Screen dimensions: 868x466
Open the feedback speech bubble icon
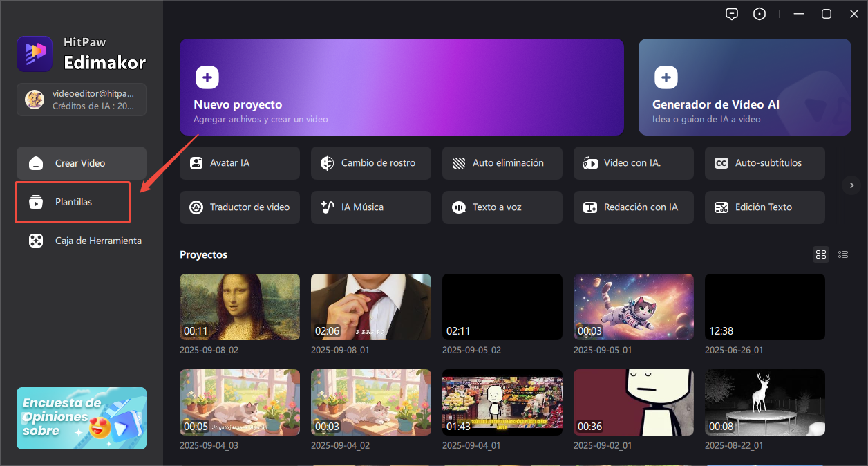tap(732, 13)
